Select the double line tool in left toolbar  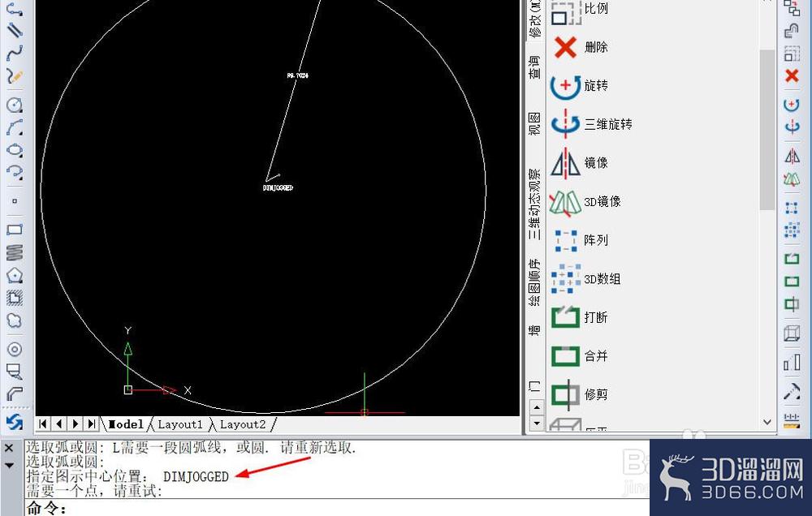(x=15, y=29)
